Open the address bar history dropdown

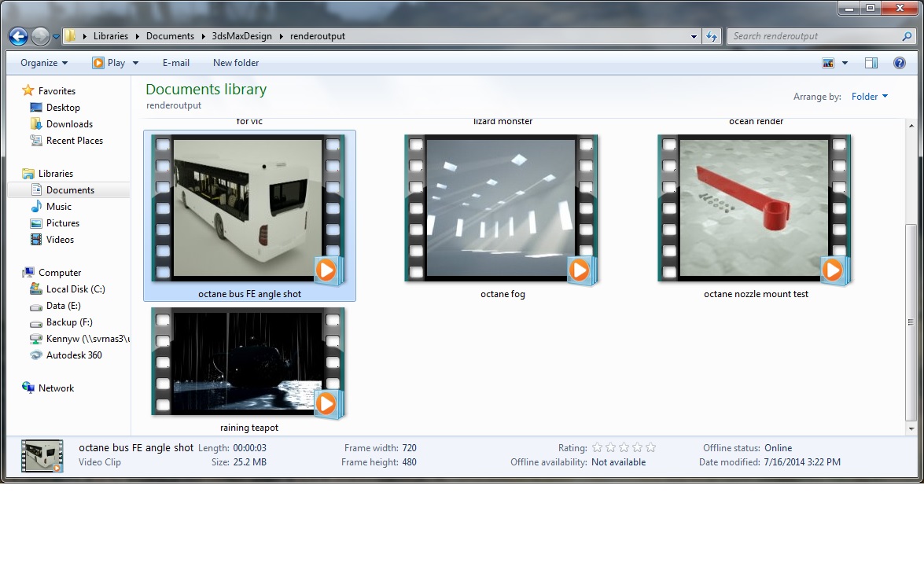(x=694, y=36)
